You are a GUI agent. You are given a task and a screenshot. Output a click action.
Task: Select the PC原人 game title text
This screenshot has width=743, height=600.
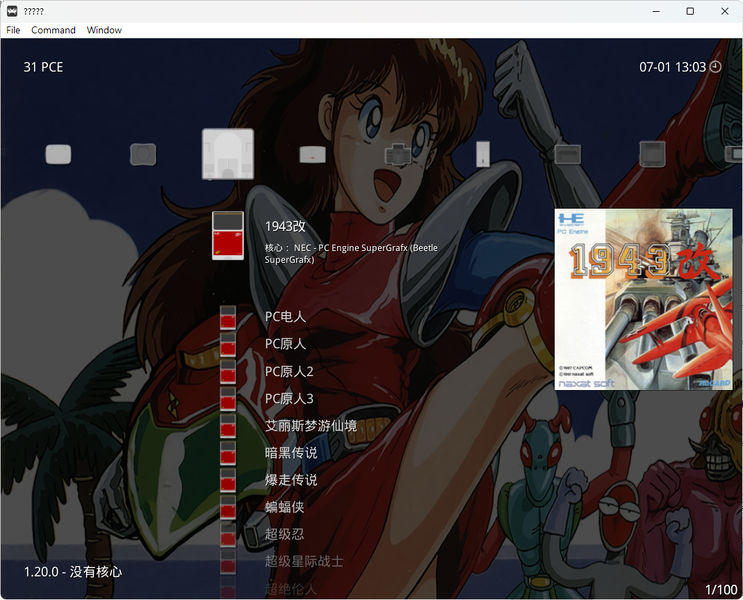[x=285, y=344]
